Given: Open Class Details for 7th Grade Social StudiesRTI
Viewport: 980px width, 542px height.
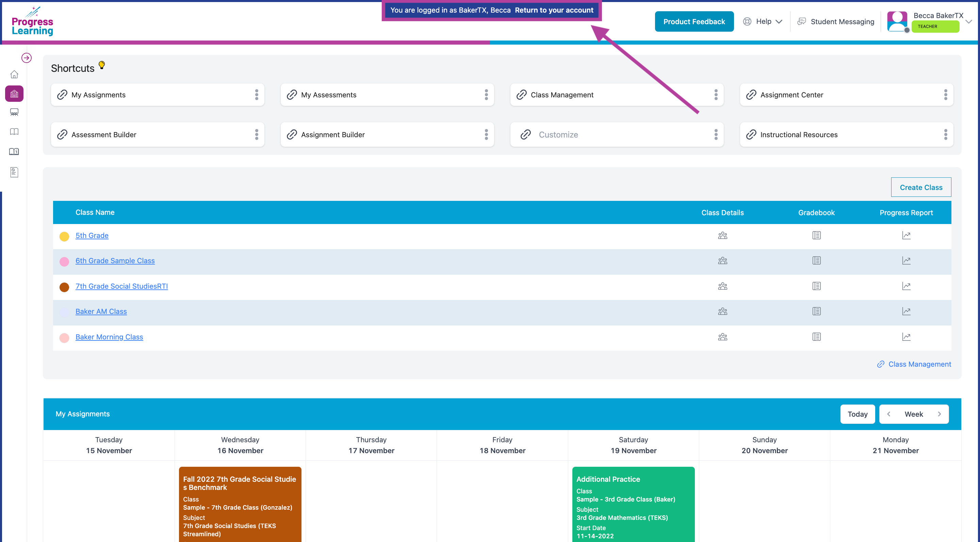Looking at the screenshot, I should (x=722, y=286).
